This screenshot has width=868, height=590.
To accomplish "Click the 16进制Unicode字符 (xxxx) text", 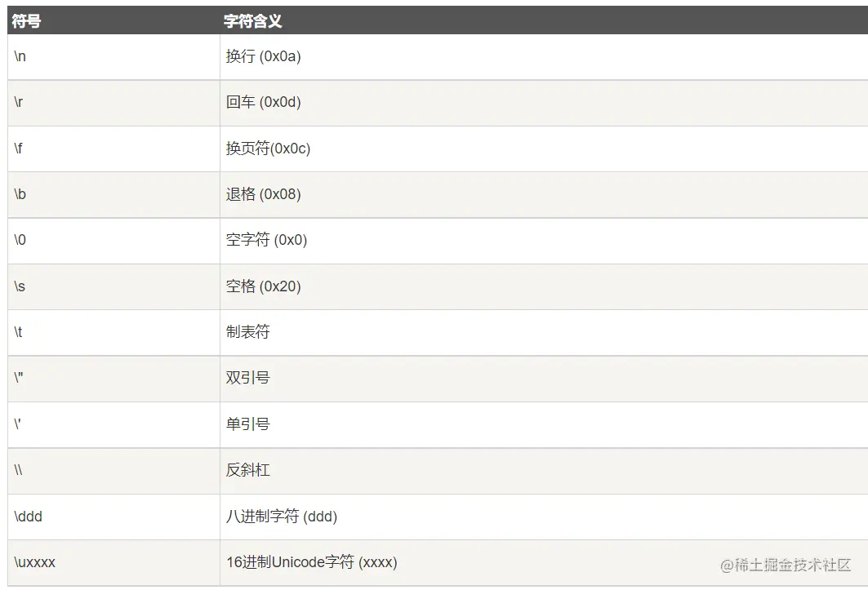I will click(x=312, y=562).
